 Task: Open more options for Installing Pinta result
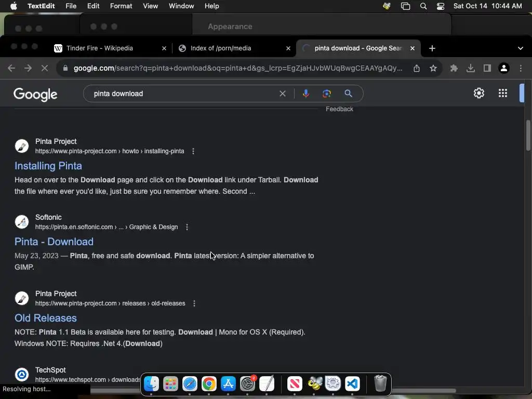[x=193, y=151]
